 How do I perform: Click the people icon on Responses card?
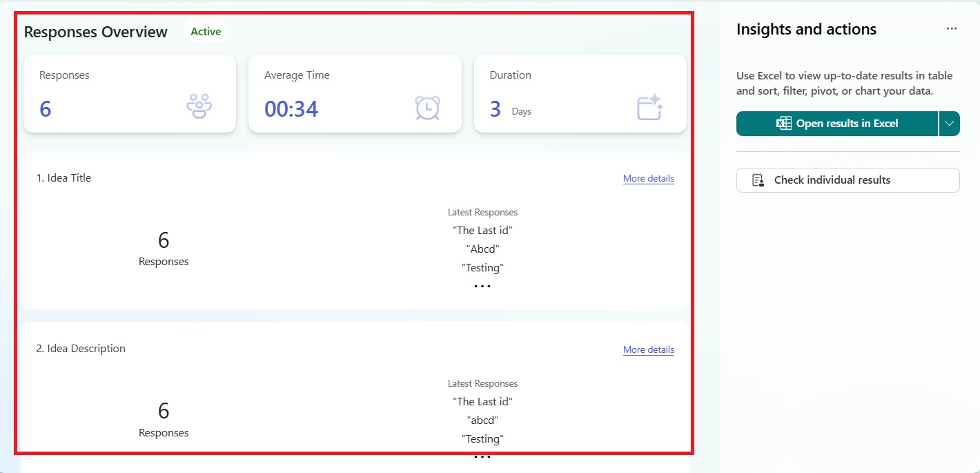199,107
